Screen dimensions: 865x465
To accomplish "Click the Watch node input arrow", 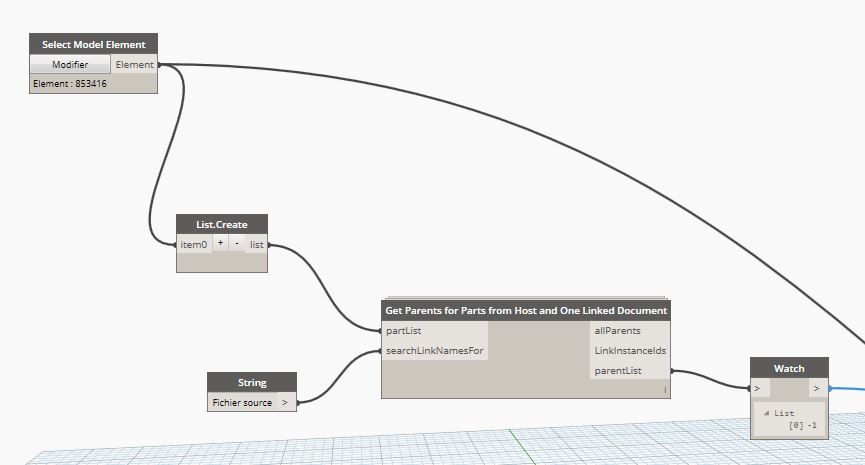I will (759, 388).
